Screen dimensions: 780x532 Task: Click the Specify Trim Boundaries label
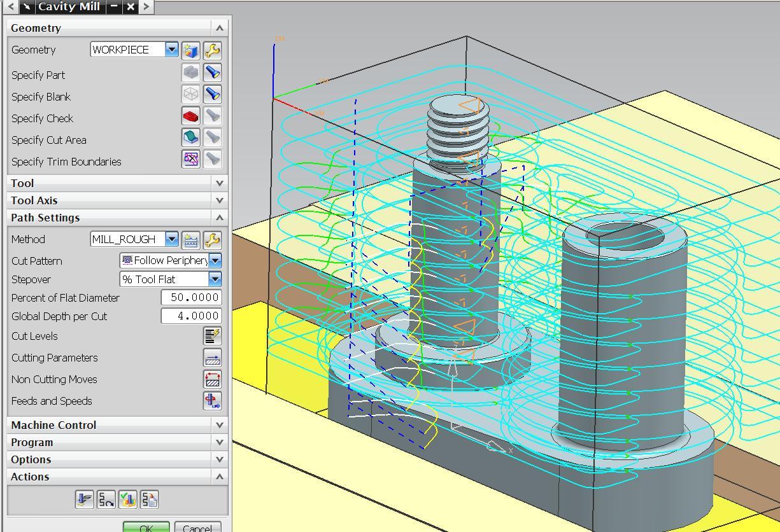coord(66,162)
